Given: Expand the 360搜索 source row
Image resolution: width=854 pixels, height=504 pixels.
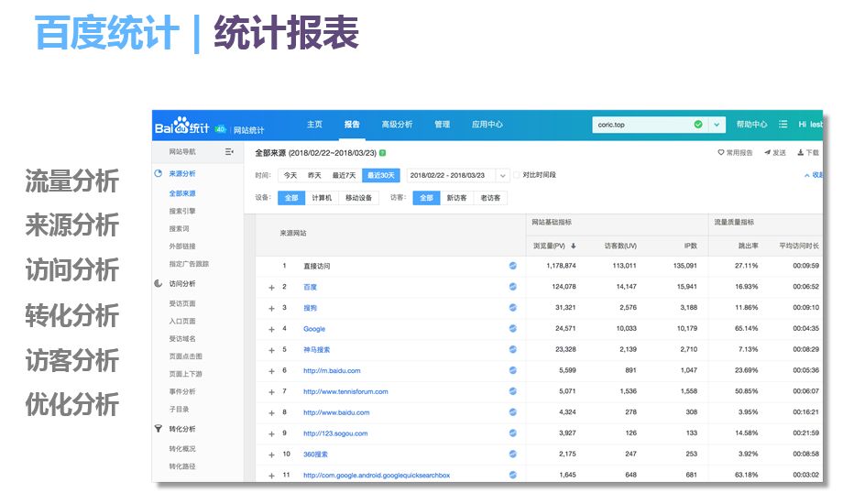Looking at the screenshot, I should tap(271, 455).
